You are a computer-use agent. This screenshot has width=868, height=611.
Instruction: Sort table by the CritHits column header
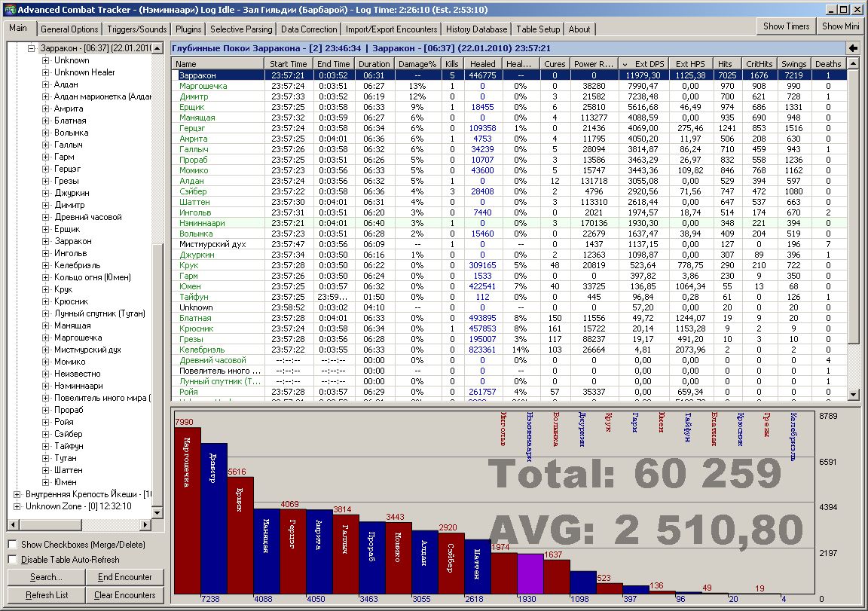point(759,64)
